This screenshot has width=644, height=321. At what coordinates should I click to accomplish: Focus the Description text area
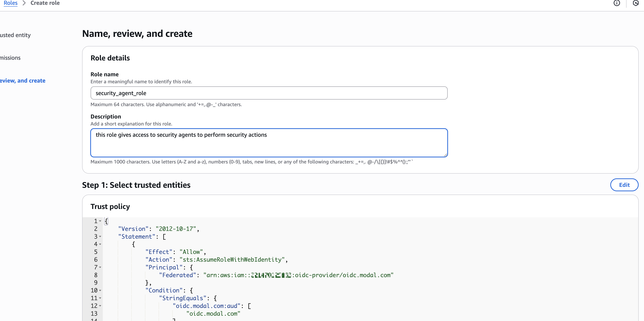pyautogui.click(x=269, y=143)
